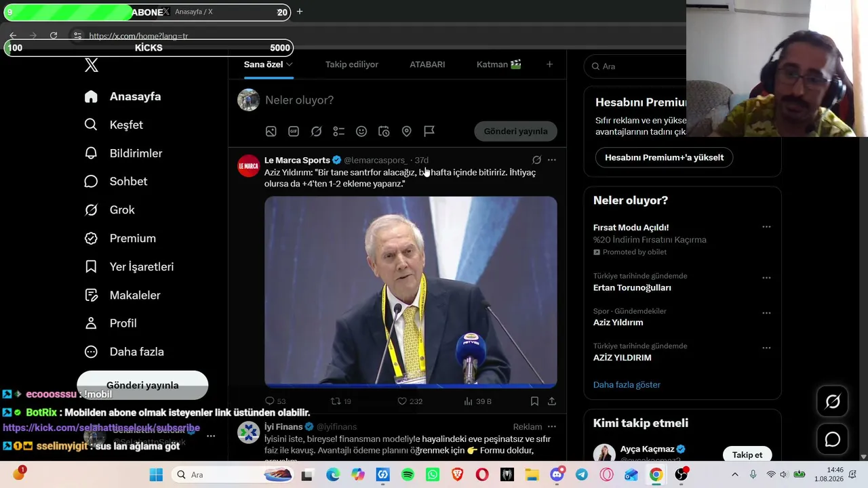Viewport: 868px width, 488px height.
Task: Switch to the Katman tab
Action: pyautogui.click(x=498, y=64)
